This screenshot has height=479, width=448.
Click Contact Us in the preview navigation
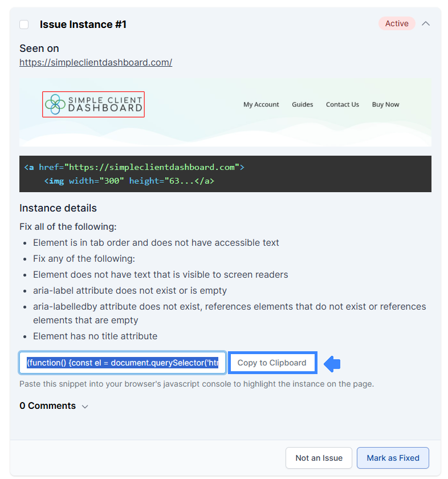pyautogui.click(x=342, y=104)
